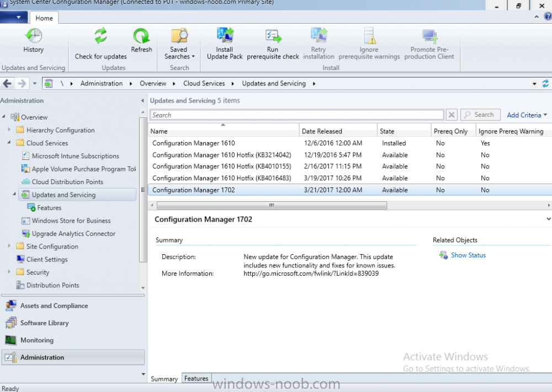The width and height of the screenshot is (552, 392).
Task: Click the horizontal list scrollbar thumb
Action: click(x=272, y=205)
